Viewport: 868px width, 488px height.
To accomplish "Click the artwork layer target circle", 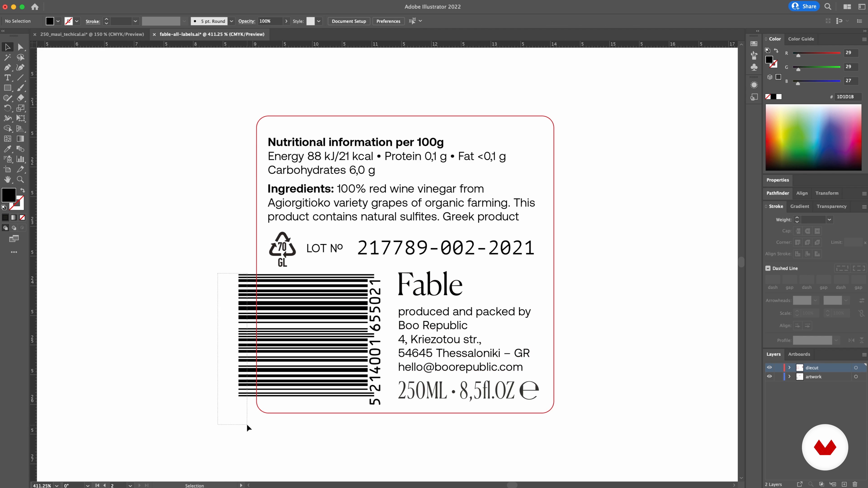I will 856,377.
